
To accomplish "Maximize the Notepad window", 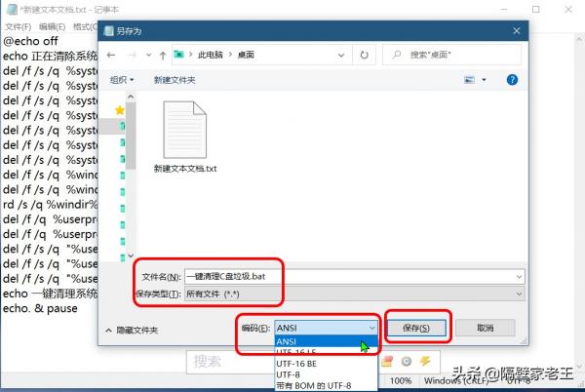I will click(x=536, y=10).
